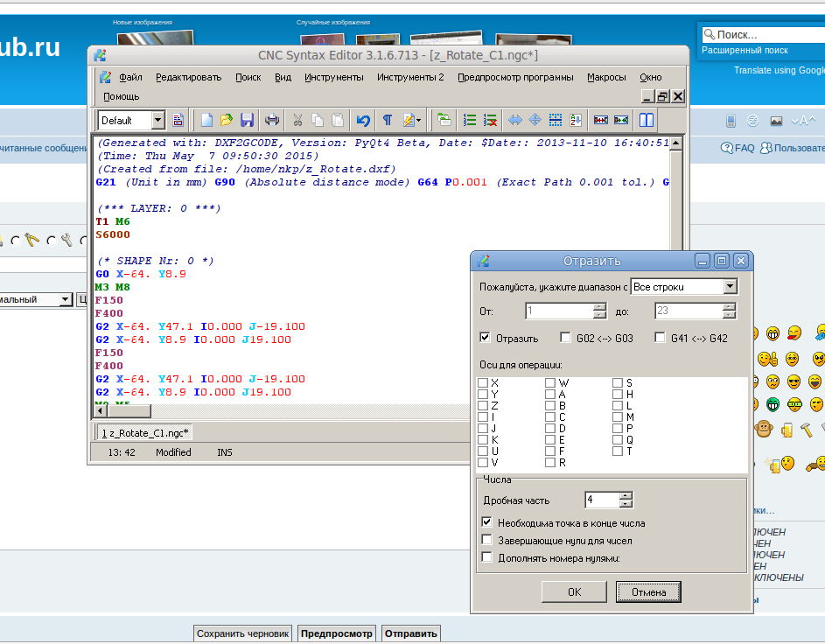Toggle the paragraph marks (¶) icon

pyautogui.click(x=387, y=120)
